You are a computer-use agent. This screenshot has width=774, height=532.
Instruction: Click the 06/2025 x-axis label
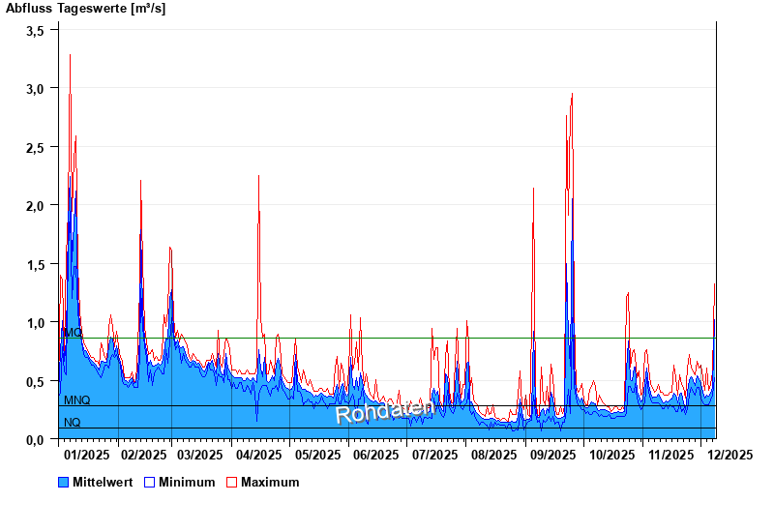click(375, 455)
